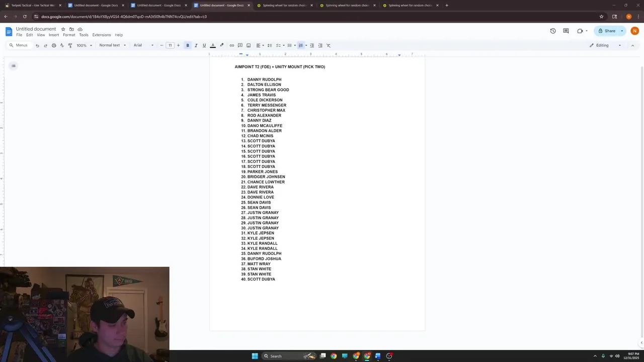This screenshot has height=362, width=644.
Task: Toggle the bulleted list button
Action: [x=289, y=45]
